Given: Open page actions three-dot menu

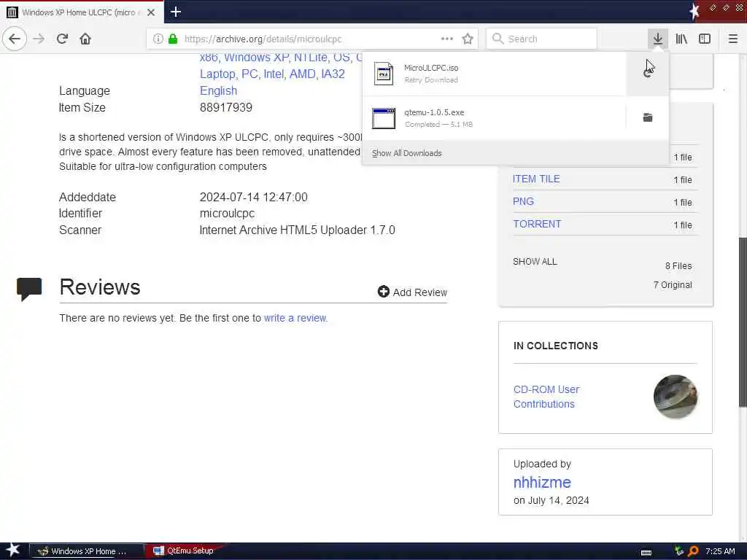Looking at the screenshot, I should 447,39.
